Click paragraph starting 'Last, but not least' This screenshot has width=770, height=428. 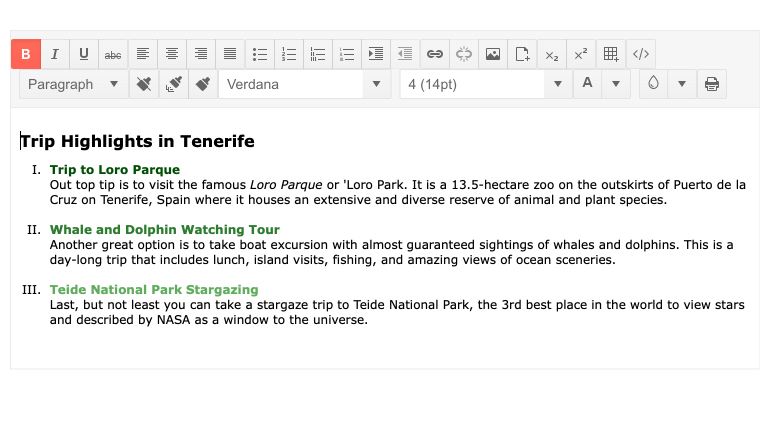(397, 312)
